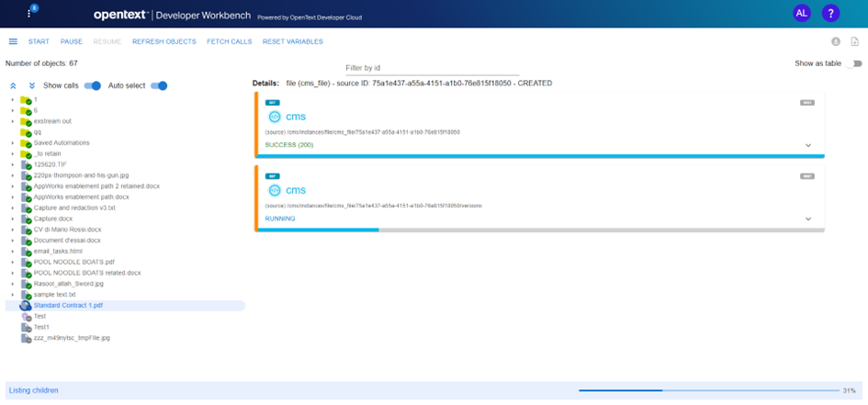Click file icon for email_tasks.html
868x405 pixels.
[26, 252]
